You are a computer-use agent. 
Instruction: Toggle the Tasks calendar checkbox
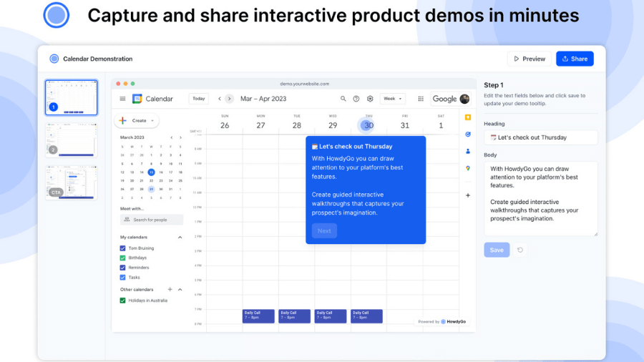click(x=122, y=278)
